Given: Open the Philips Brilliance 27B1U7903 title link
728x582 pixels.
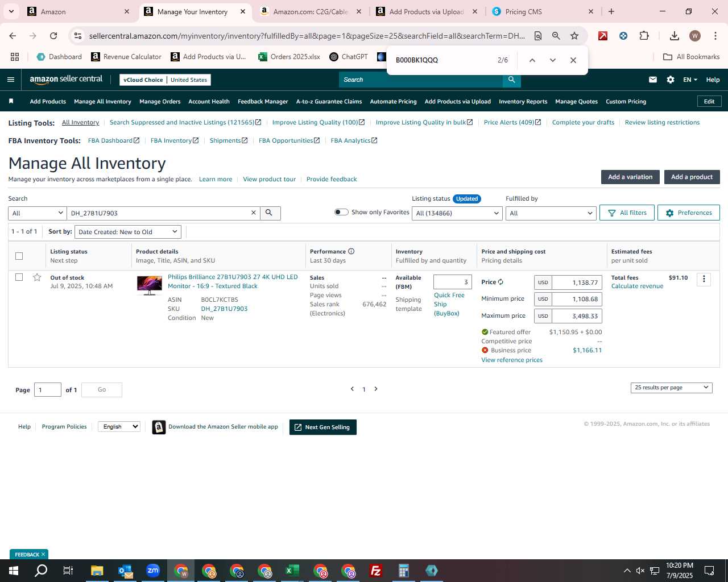Looking at the screenshot, I should [x=233, y=281].
